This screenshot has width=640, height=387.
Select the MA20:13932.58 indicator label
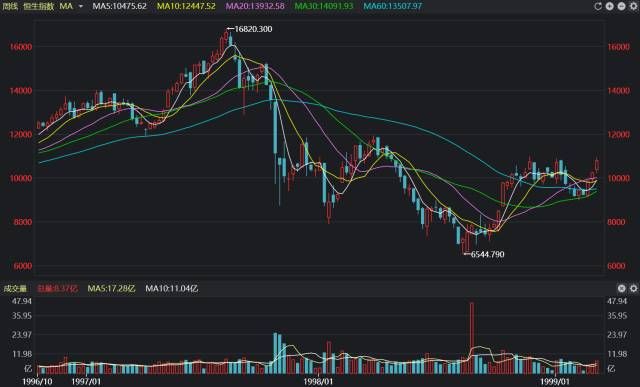click(255, 6)
